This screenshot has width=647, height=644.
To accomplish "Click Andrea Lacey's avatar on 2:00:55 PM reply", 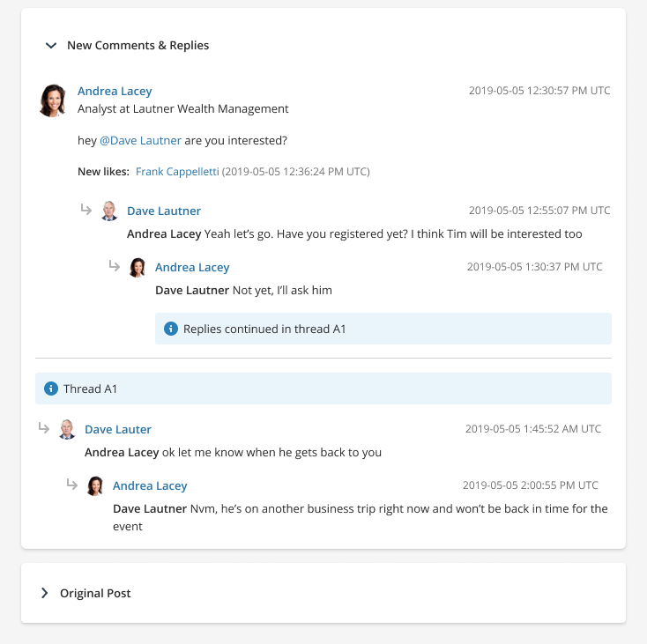I will pos(95,485).
